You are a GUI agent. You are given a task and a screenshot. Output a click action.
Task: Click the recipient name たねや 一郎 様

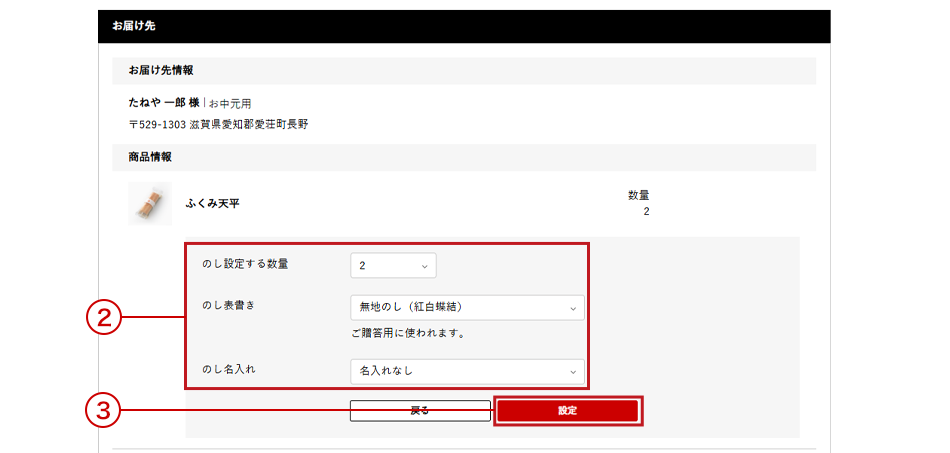164,103
